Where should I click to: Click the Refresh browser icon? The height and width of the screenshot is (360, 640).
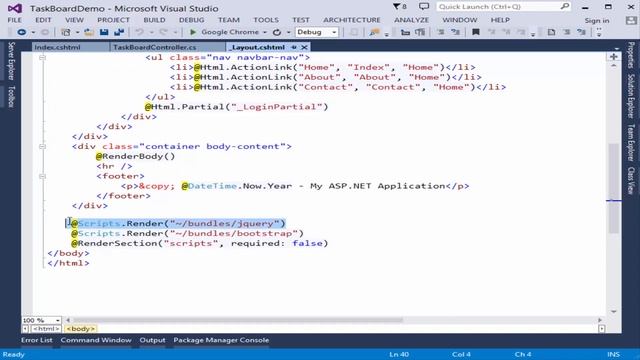coord(277,32)
